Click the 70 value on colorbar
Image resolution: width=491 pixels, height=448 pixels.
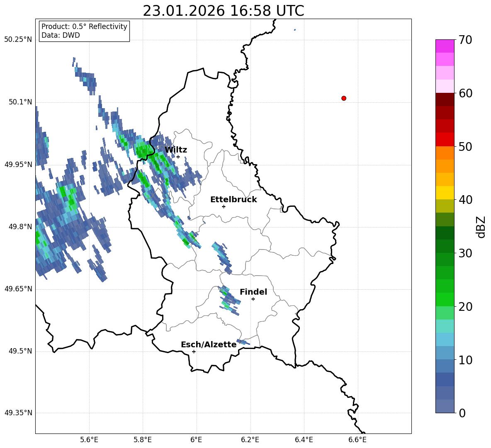(466, 40)
